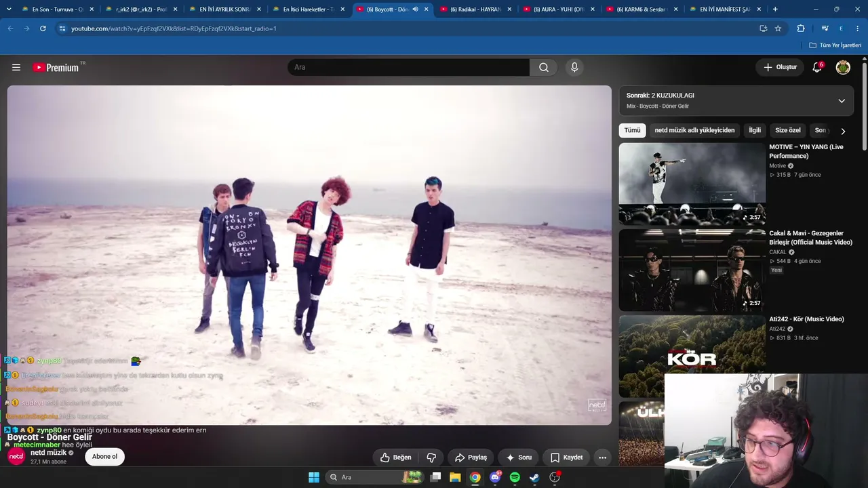
Task: Start voice search with the microphone
Action: pos(574,67)
